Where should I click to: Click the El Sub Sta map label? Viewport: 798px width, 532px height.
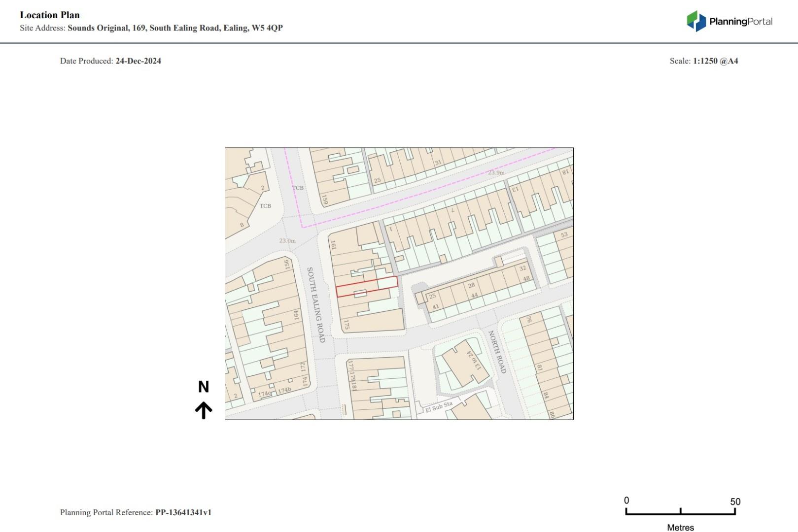439,407
